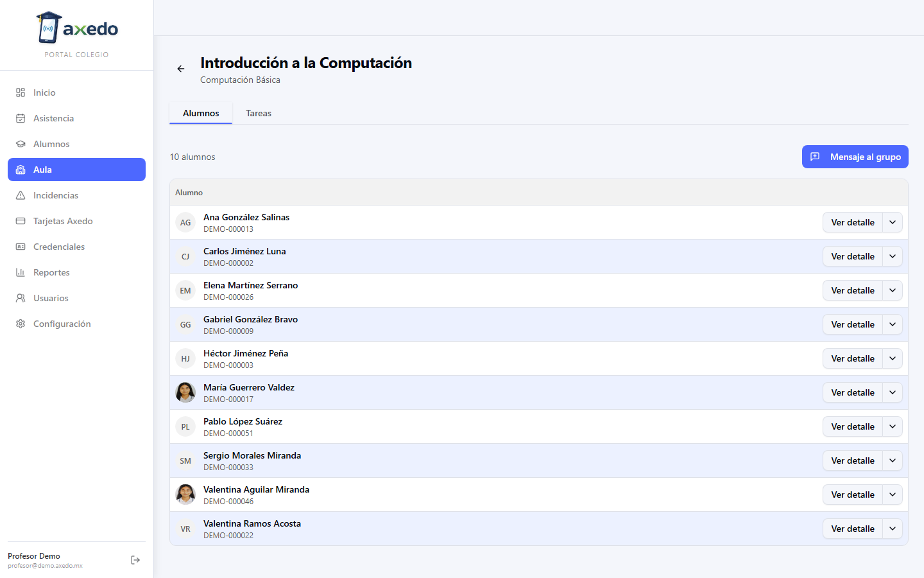Click Ver detalle for Sergio Morales Miranda
The image size is (924, 578).
pos(853,460)
